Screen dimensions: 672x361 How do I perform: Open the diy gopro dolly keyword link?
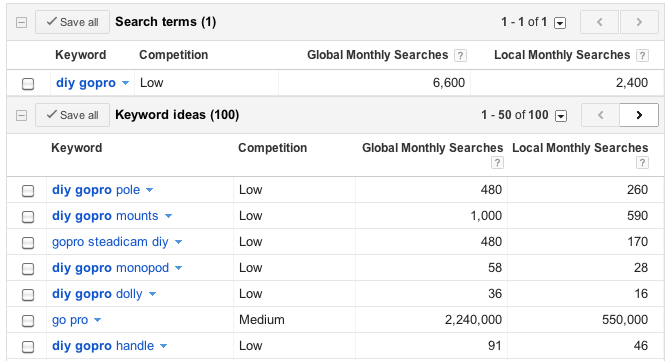[x=97, y=294]
